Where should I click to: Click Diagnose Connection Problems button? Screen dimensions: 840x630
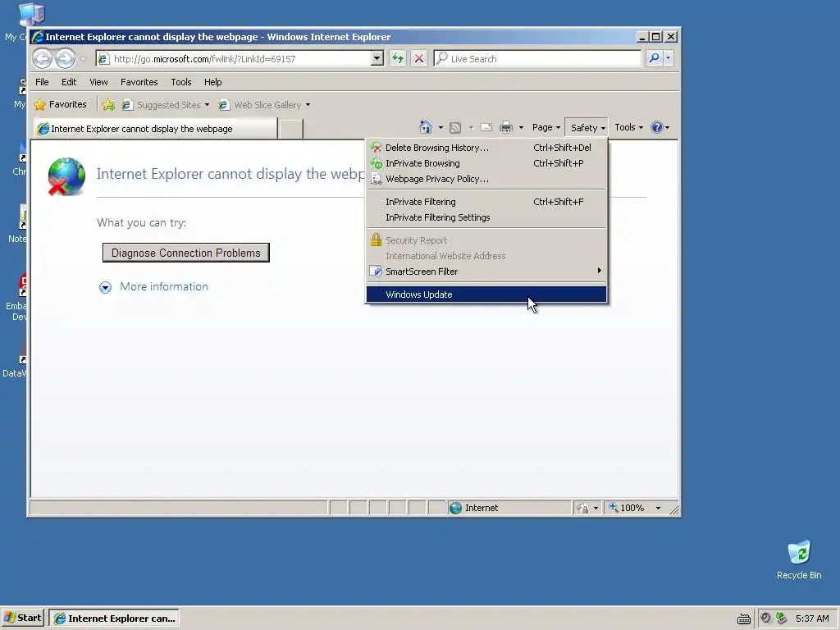pyautogui.click(x=186, y=253)
